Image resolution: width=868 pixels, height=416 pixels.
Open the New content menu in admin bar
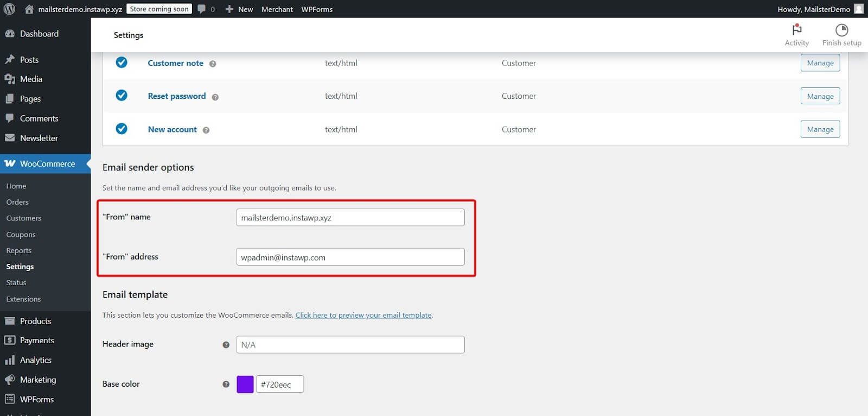point(239,9)
